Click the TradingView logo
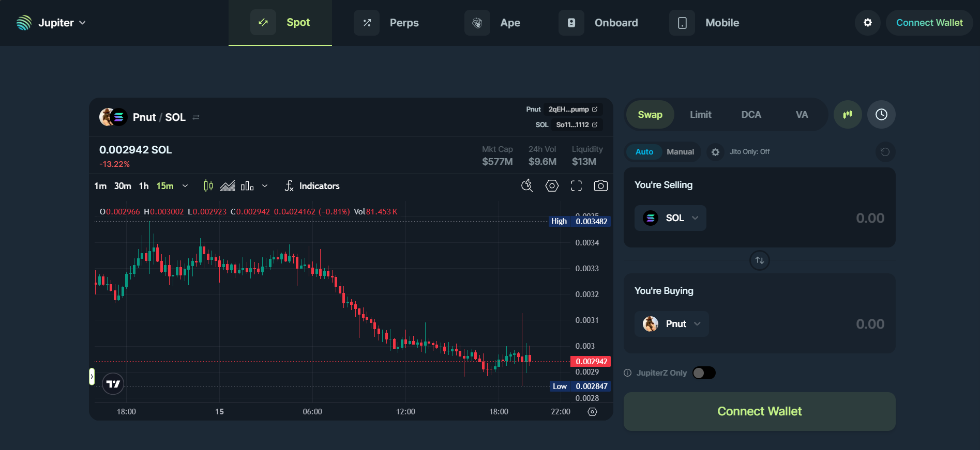The image size is (980, 450). tap(113, 384)
